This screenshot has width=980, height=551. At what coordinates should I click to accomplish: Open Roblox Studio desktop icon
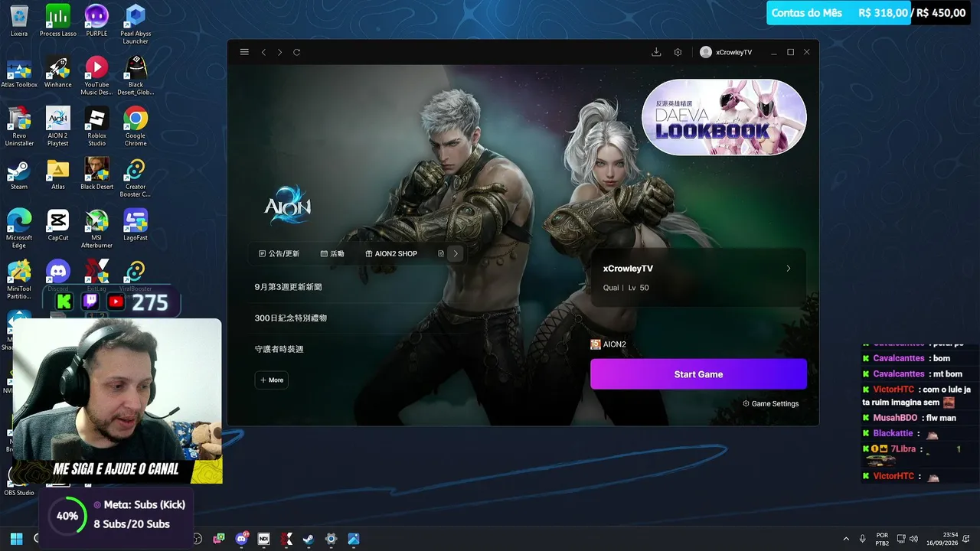coord(96,126)
